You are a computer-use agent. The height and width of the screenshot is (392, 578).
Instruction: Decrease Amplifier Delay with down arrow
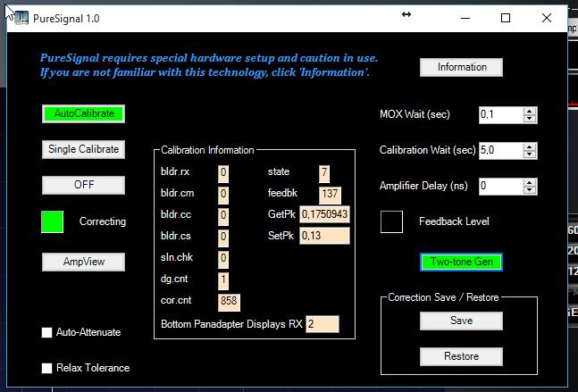530,190
